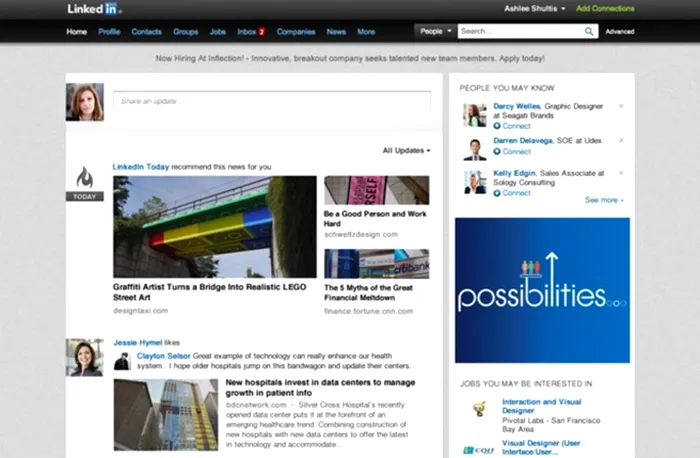Click Connect plus icon for Darcy Welles
Viewport: 700px width, 458px height.
(496, 126)
